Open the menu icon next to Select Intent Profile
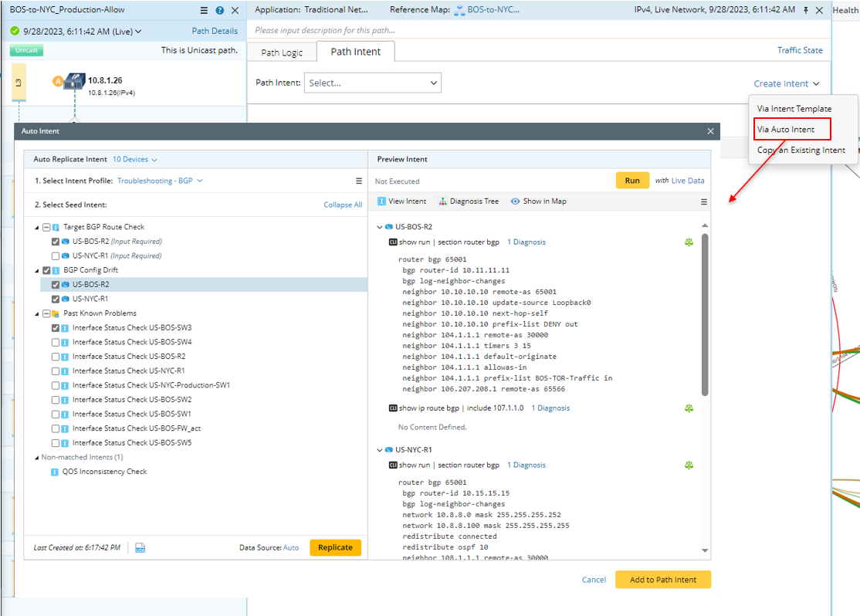860x616 pixels. click(358, 180)
